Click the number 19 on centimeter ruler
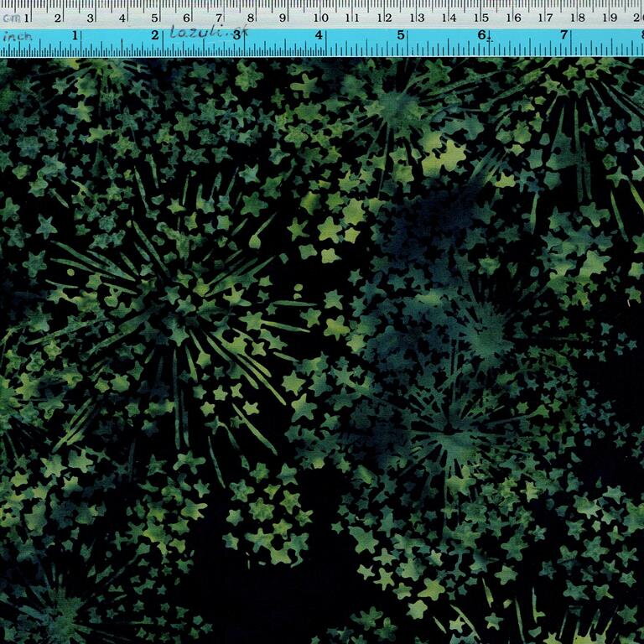Image resolution: width=644 pixels, height=644 pixels. [x=609, y=18]
